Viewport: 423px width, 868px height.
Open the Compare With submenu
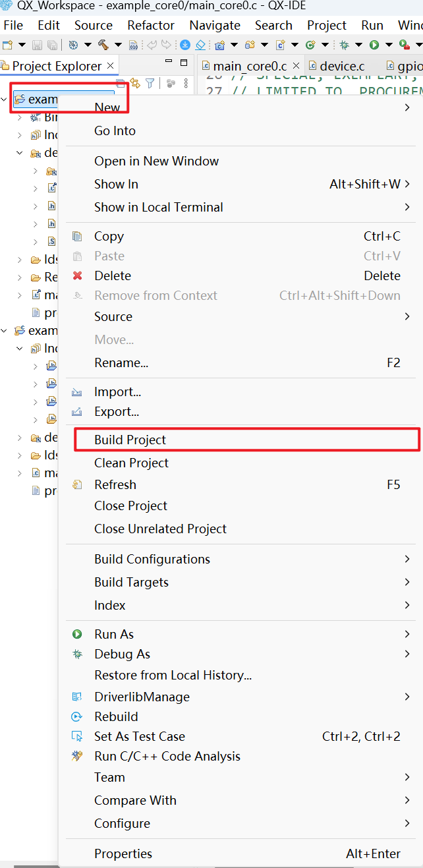pos(241,800)
